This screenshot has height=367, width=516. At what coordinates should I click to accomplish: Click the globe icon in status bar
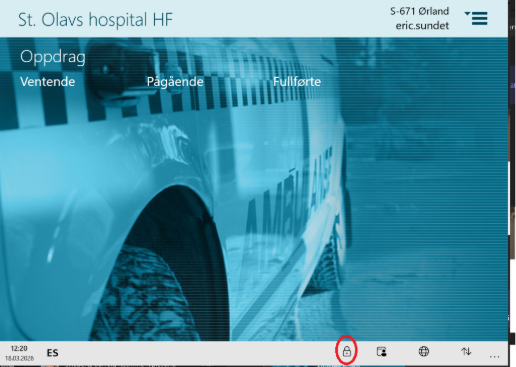(424, 351)
